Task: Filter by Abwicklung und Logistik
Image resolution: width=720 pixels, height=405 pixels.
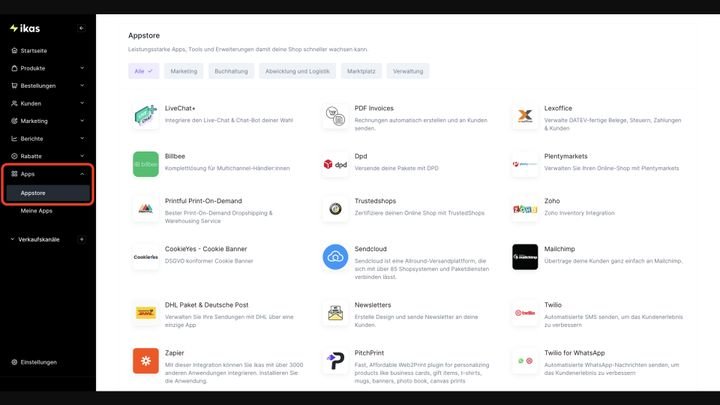Action: 298,71
